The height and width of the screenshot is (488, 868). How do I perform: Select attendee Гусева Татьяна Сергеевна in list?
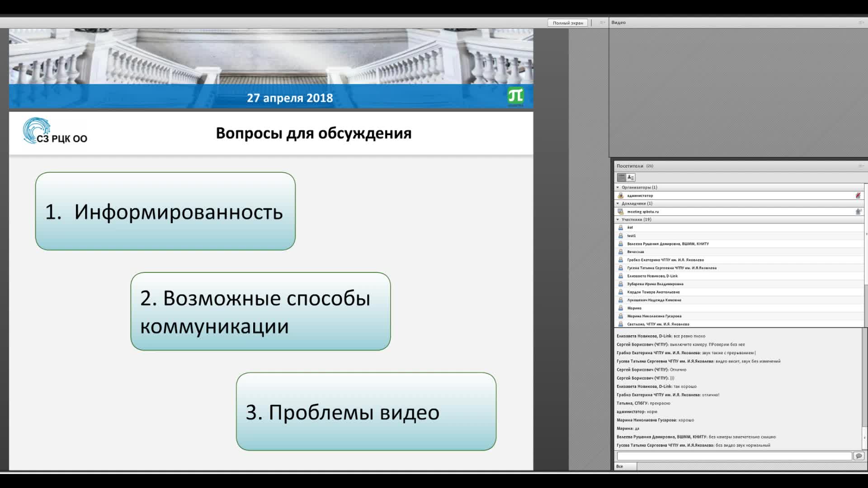tap(740, 268)
